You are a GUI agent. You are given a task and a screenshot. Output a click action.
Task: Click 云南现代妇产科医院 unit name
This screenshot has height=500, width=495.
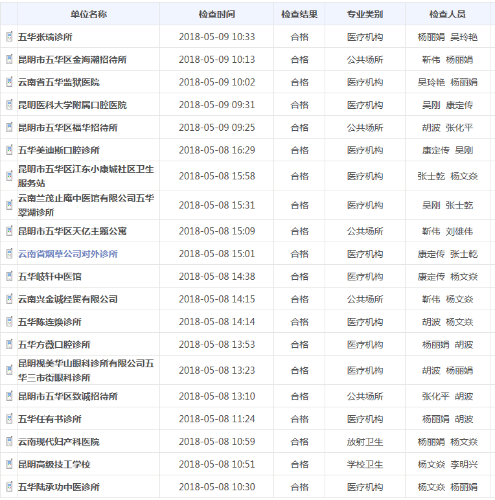pyautogui.click(x=59, y=442)
